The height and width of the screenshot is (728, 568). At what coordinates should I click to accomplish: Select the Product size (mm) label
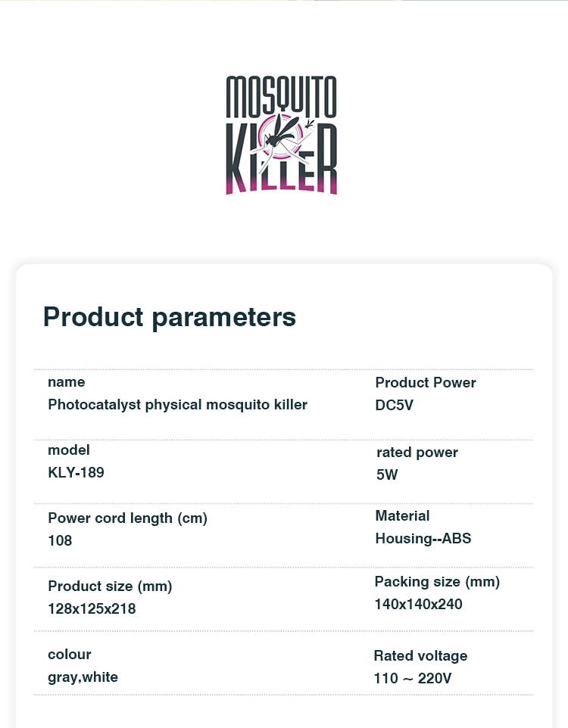[110, 586]
